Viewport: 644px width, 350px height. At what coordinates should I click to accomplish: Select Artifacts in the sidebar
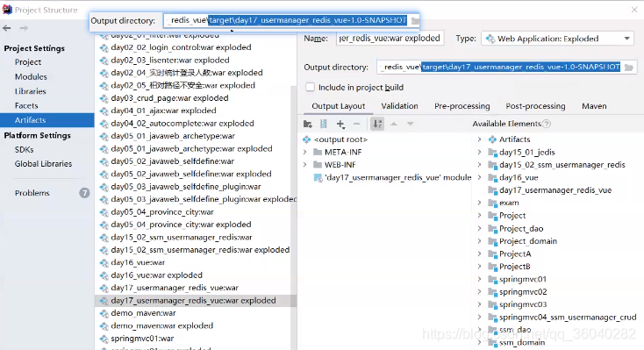tap(47, 120)
